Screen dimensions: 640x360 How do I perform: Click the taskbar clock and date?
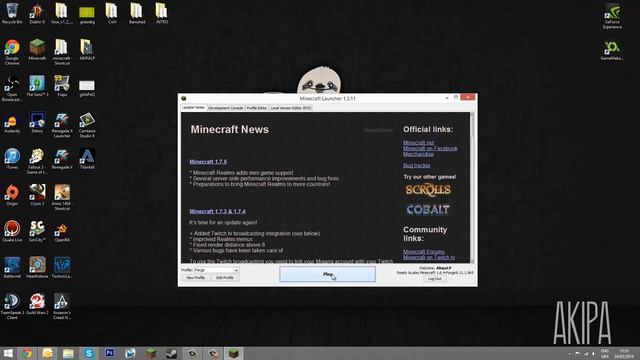pos(624,353)
